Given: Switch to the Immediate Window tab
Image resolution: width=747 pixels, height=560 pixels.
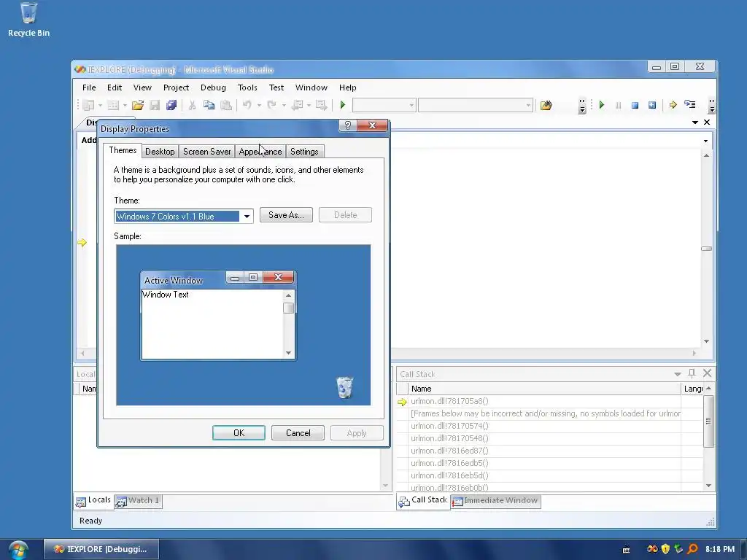Looking at the screenshot, I should pos(495,500).
